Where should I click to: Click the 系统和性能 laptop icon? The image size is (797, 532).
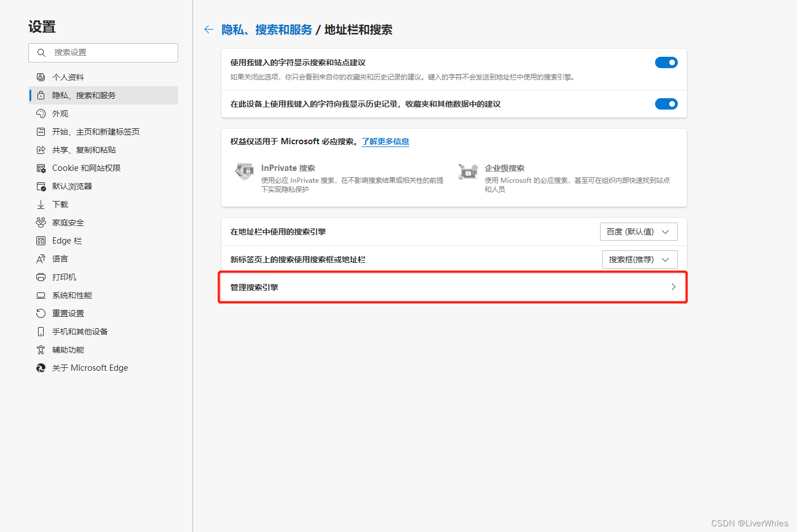41,295
